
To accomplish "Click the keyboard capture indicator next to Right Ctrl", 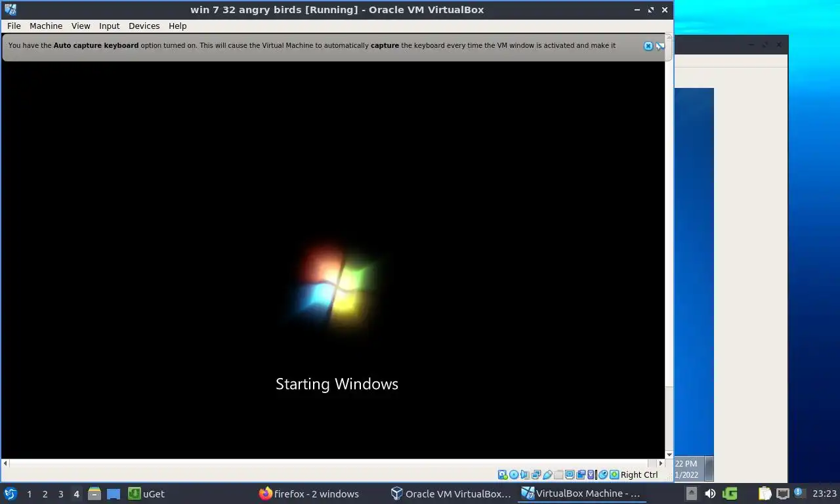I will click(x=614, y=474).
